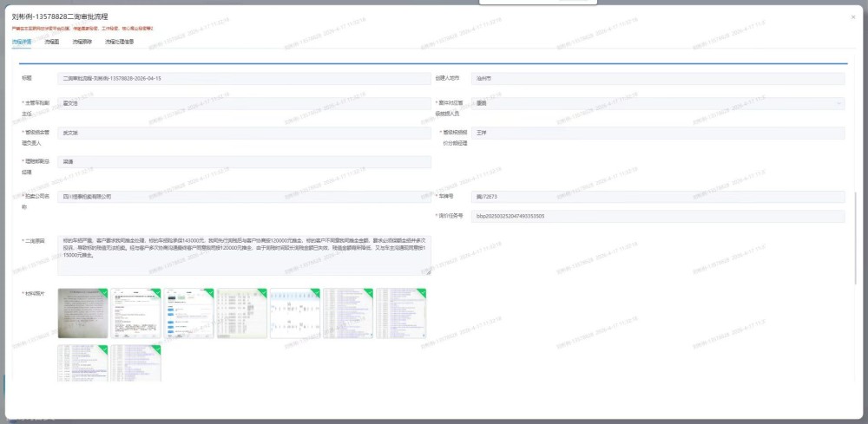
Task: Open the green-tinted spreadsheet table thumbnail
Action: point(242,313)
